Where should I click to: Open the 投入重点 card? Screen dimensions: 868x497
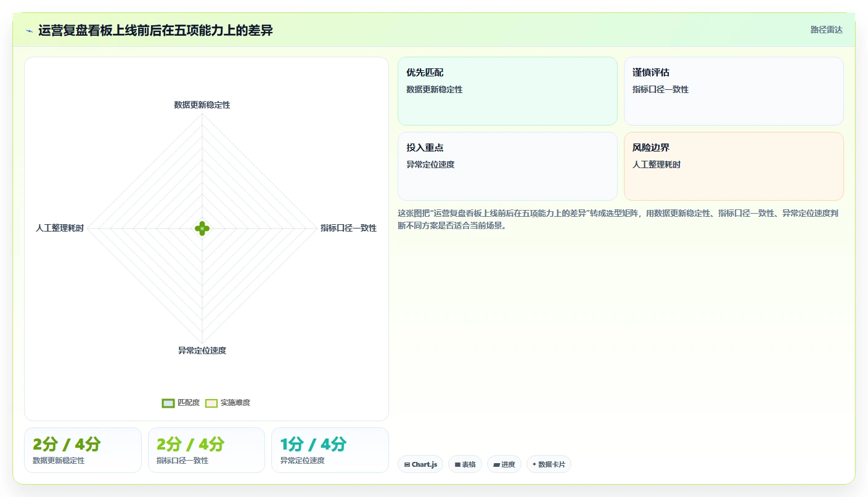tap(507, 166)
